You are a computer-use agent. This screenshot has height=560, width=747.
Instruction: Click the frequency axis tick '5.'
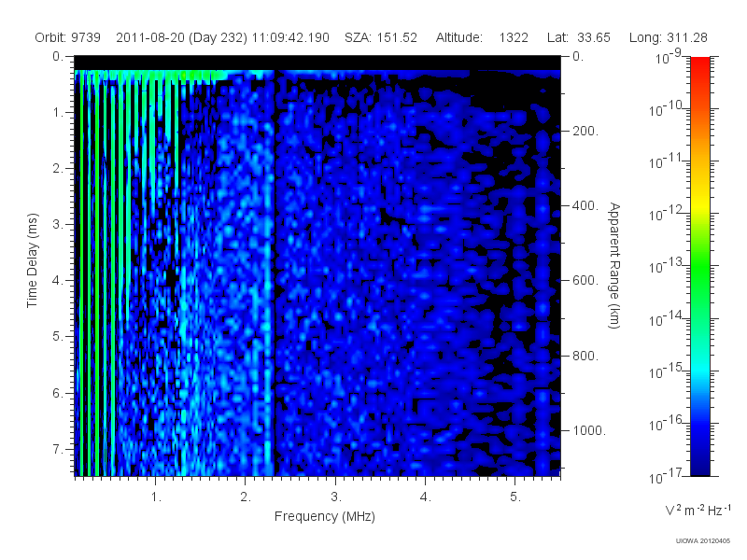point(515,497)
